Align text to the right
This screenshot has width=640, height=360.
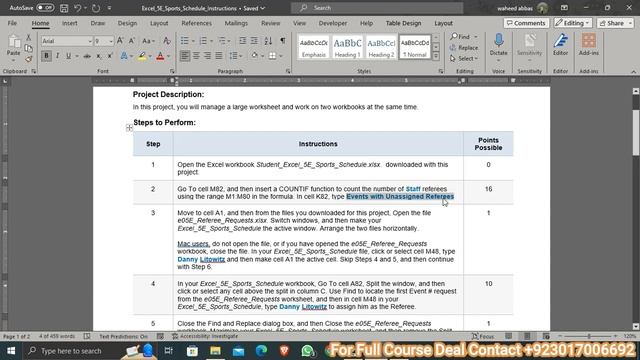tap(207, 56)
